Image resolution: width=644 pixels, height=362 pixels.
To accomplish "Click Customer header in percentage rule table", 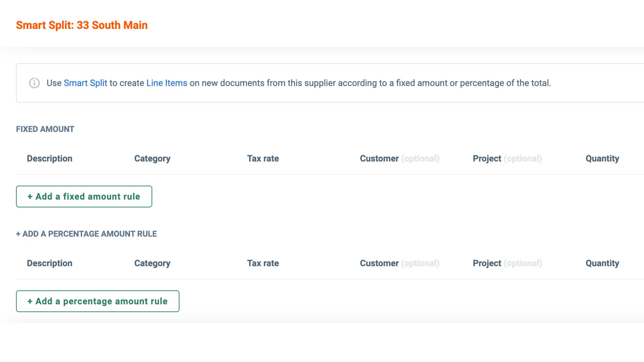I will click(399, 263).
